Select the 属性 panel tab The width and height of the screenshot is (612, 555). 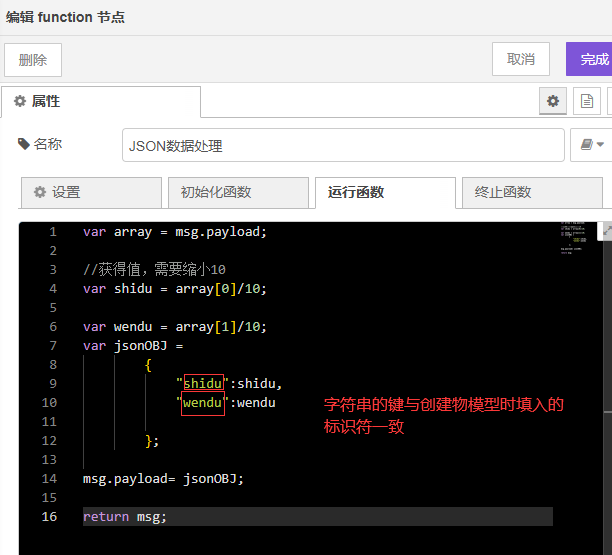[x=101, y=101]
